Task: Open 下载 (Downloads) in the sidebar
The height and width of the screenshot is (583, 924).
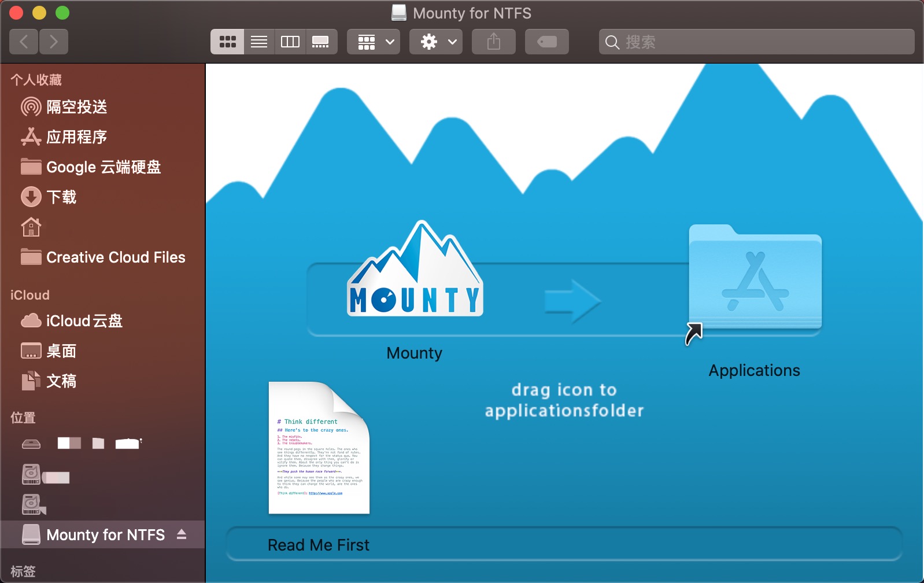Action: 102,197
